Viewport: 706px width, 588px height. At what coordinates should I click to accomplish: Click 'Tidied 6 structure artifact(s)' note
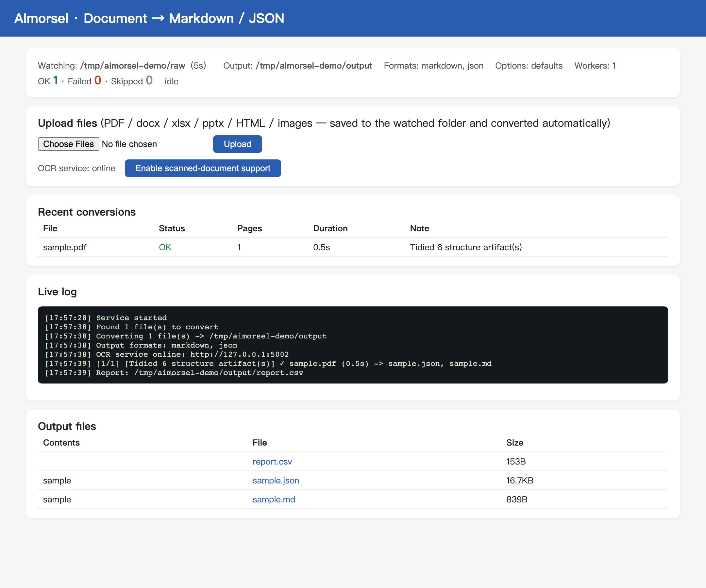466,247
